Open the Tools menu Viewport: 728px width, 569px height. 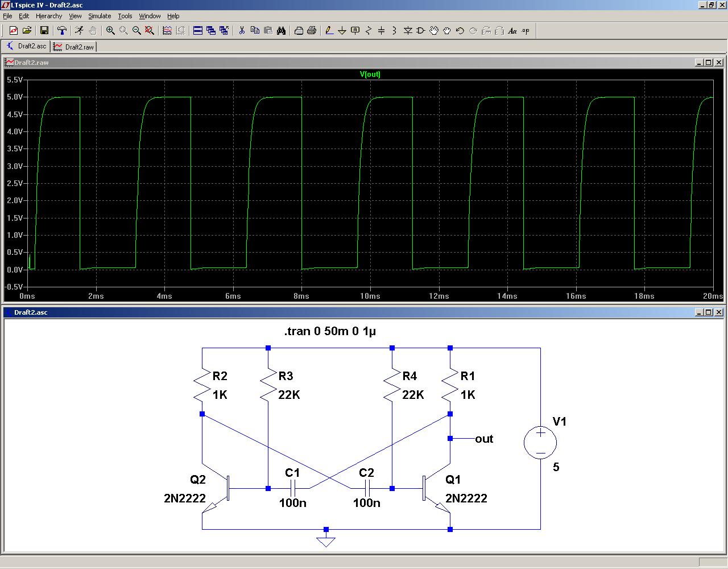125,16
